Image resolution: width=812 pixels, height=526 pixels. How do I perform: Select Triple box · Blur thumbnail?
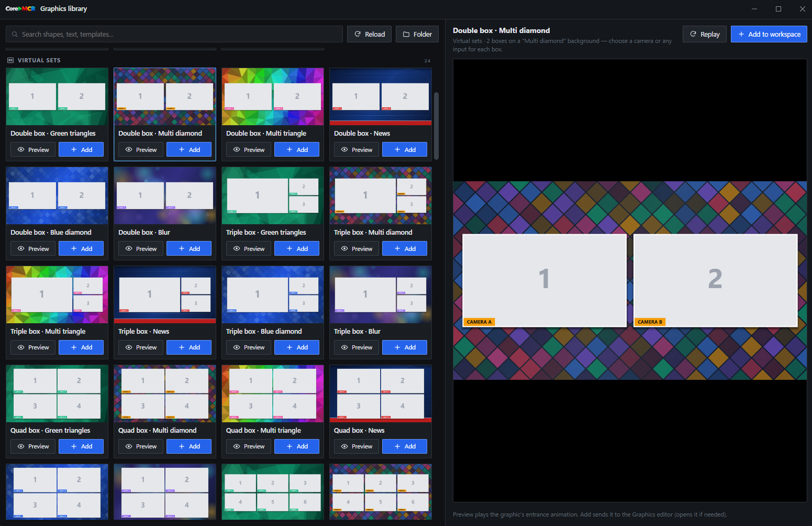pyautogui.click(x=381, y=294)
